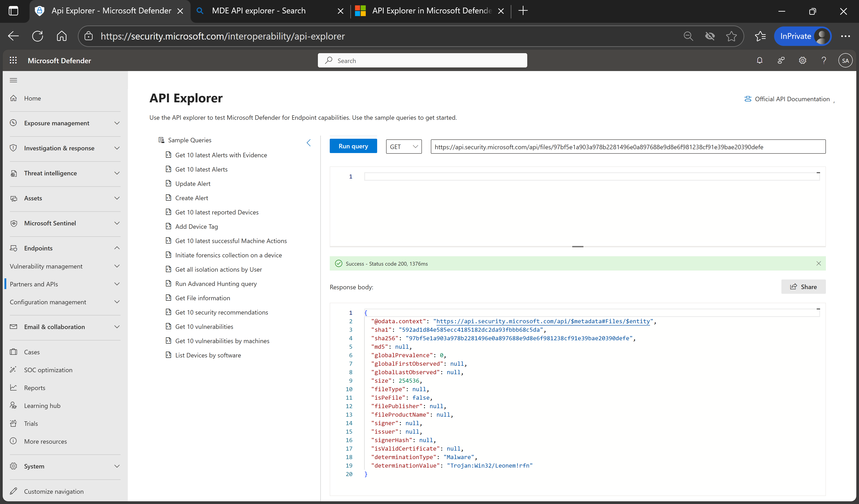Toggle the hamburger navigation menu
This screenshot has height=504, width=859.
point(13,80)
